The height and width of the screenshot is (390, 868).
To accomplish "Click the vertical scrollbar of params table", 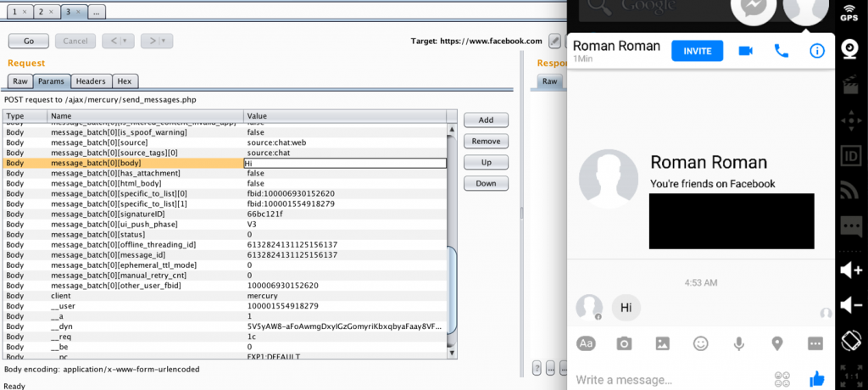I will (x=453, y=288).
